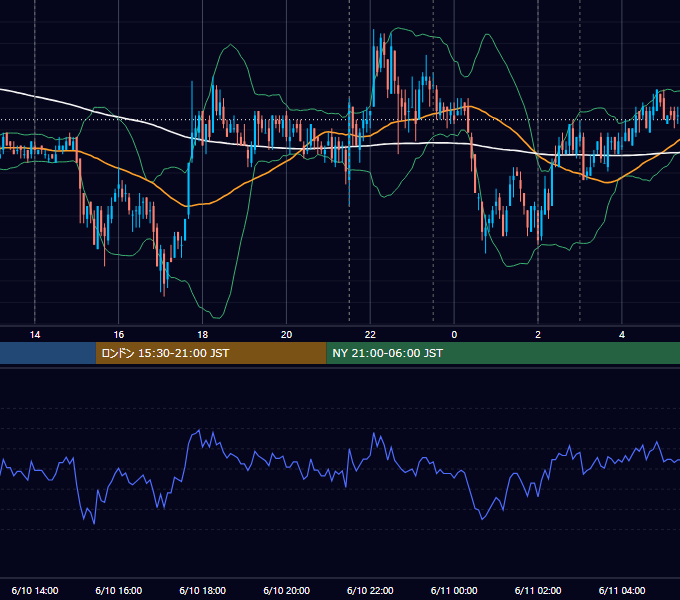Image resolution: width=680 pixels, height=600 pixels.
Task: Click the '6/10 18:00' date label
Action: pos(203,590)
